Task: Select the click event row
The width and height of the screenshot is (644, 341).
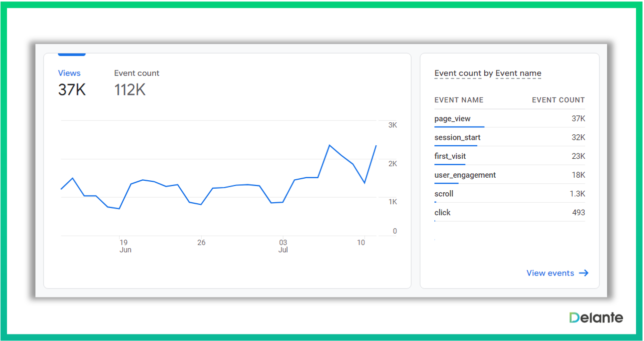Action: (x=509, y=213)
